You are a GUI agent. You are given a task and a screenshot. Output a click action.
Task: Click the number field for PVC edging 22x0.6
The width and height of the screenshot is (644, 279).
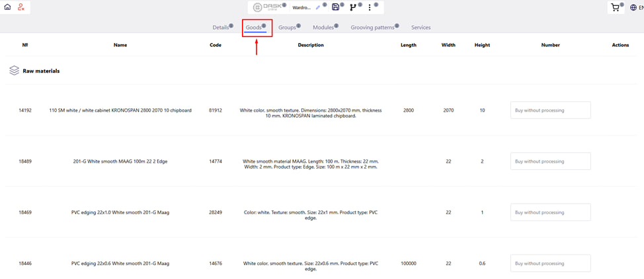coord(550,263)
